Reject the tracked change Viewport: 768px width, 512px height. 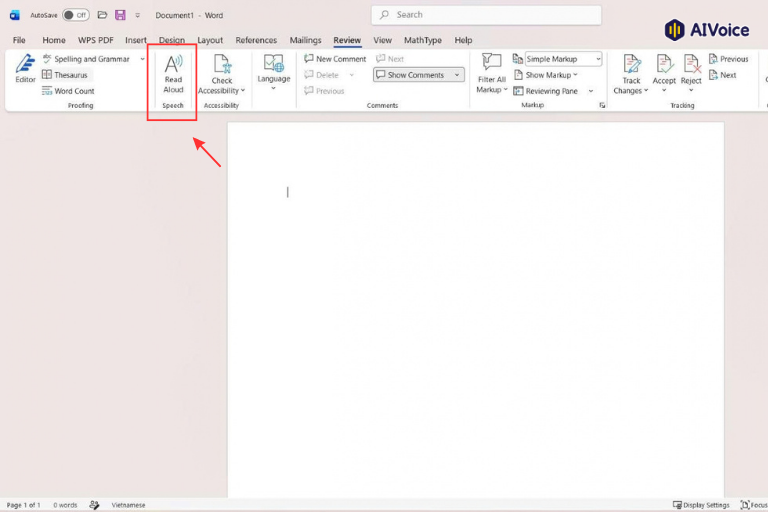(691, 69)
